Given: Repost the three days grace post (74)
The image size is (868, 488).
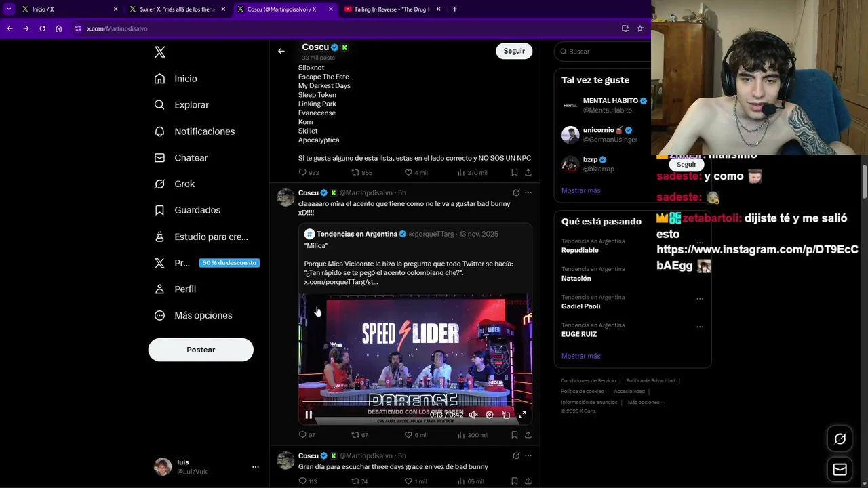Looking at the screenshot, I should tap(360, 481).
